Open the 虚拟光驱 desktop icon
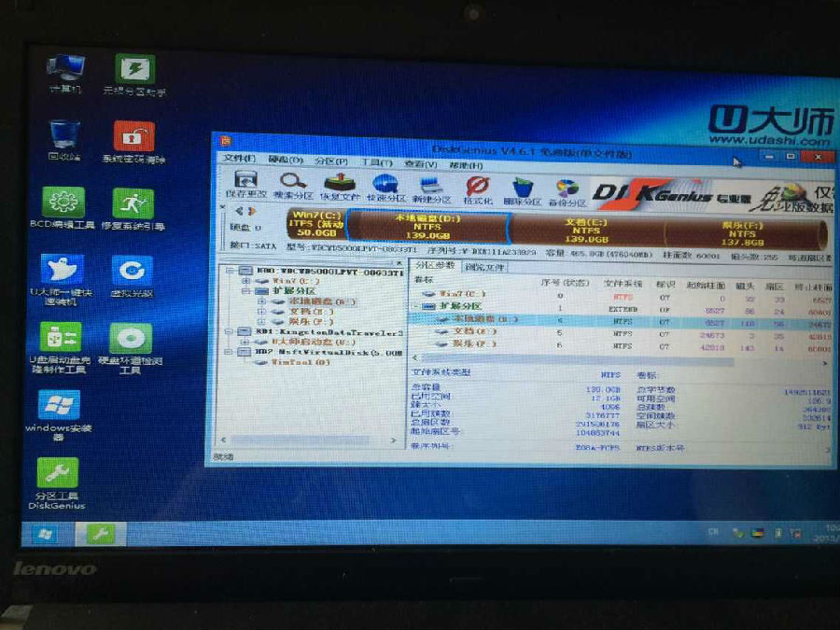 [132, 276]
